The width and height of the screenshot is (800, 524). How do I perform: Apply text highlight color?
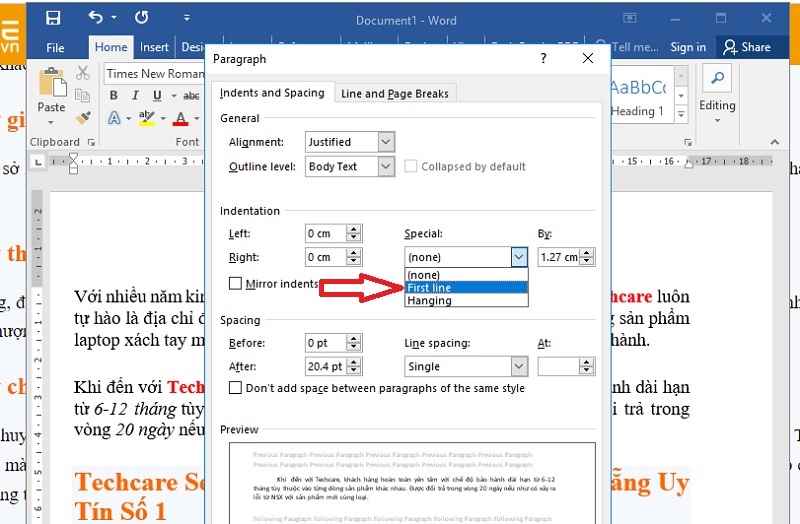147,118
